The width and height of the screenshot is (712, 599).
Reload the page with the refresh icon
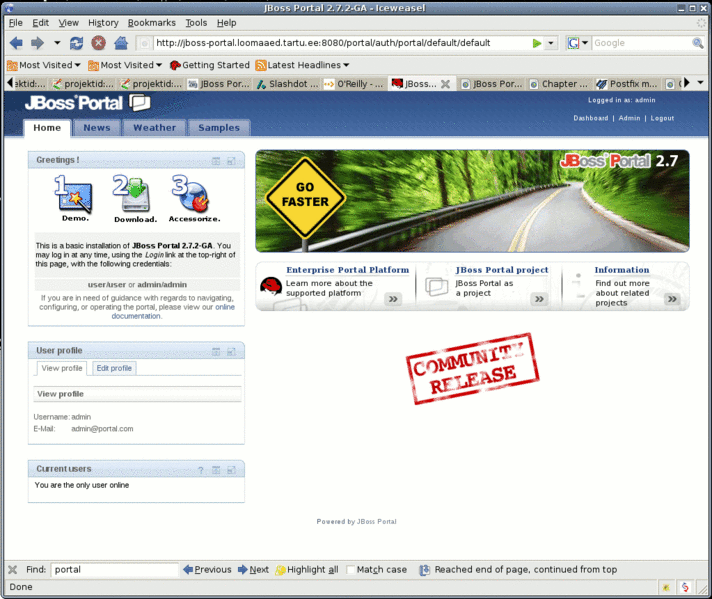click(x=76, y=43)
